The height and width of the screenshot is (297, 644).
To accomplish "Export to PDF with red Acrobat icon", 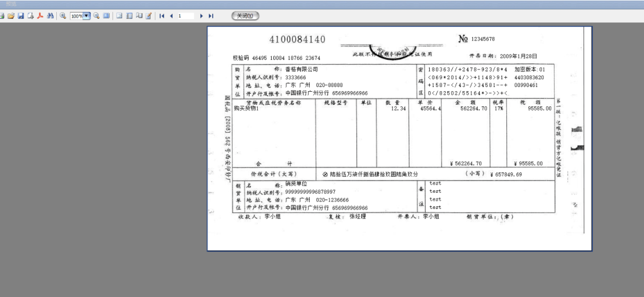I will click(40, 16).
